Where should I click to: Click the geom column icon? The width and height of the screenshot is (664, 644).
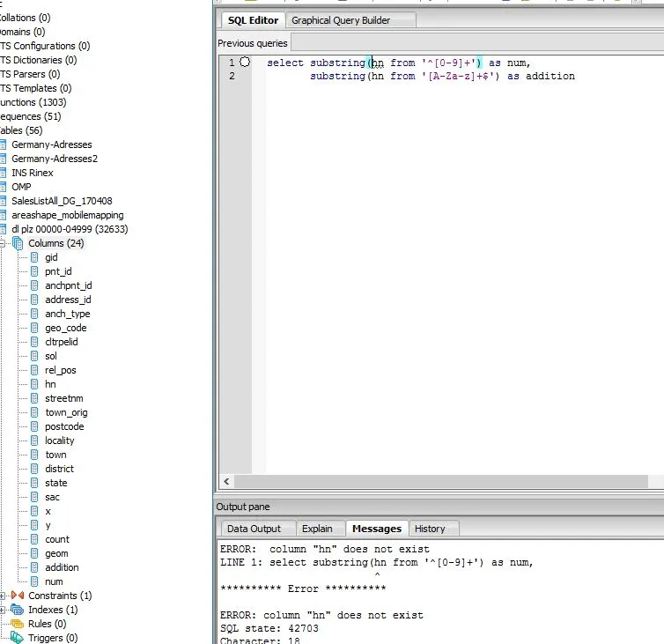(34, 553)
